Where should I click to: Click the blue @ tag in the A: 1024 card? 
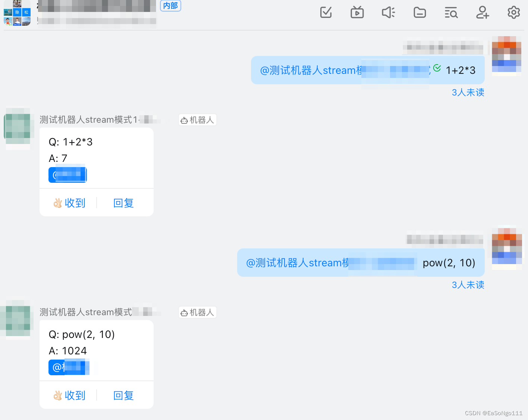69,367
